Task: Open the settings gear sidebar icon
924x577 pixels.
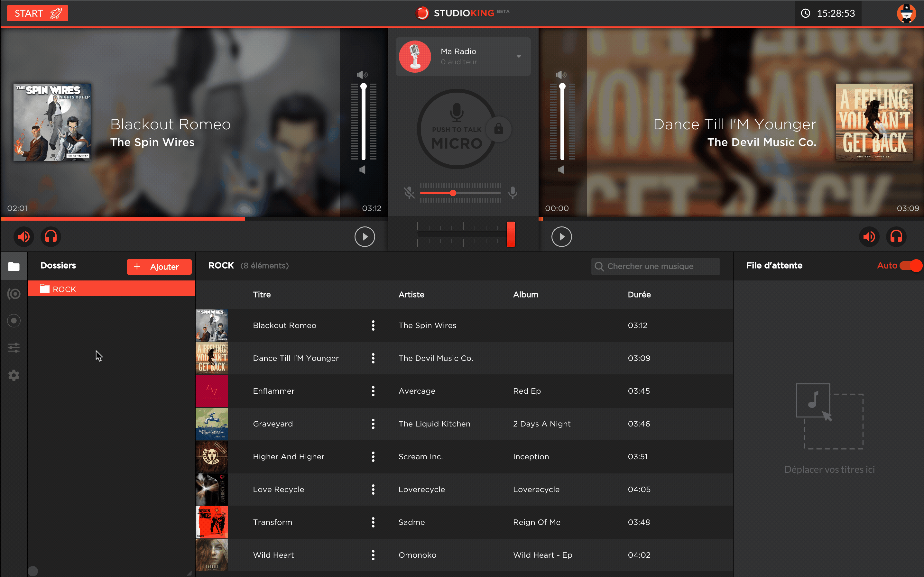Action: click(x=14, y=375)
